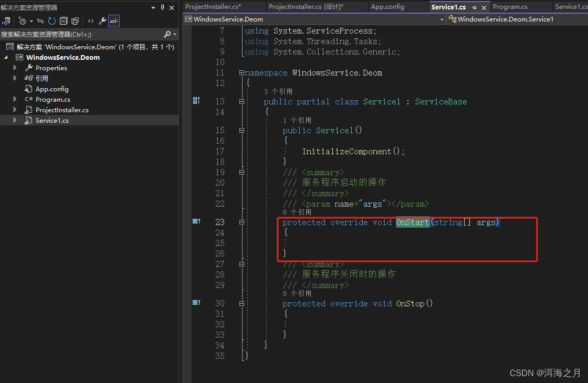Open '0 个引用' CodeLens above OnStop
The height and width of the screenshot is (383, 588).
(297, 294)
